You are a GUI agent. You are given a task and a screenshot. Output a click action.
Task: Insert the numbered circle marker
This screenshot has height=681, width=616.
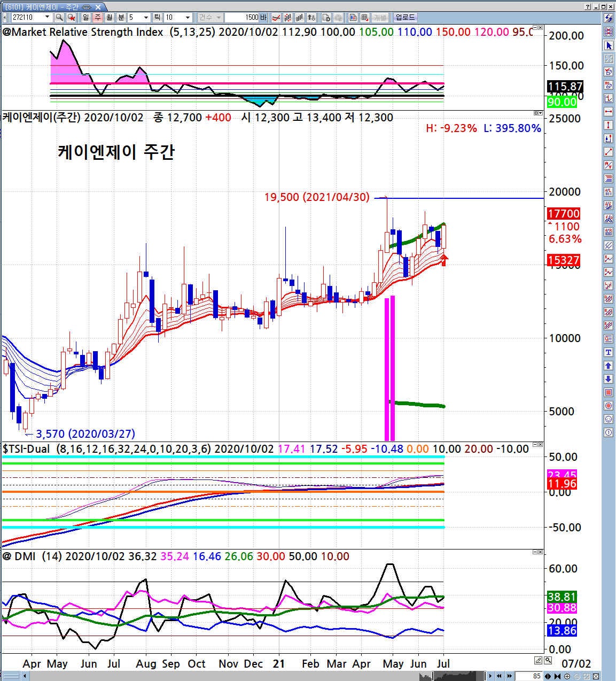point(609,432)
